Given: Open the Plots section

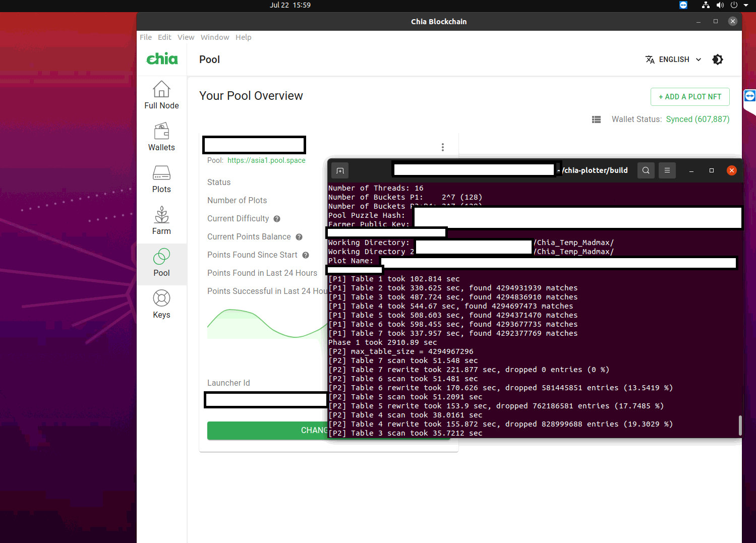Looking at the screenshot, I should (161, 178).
